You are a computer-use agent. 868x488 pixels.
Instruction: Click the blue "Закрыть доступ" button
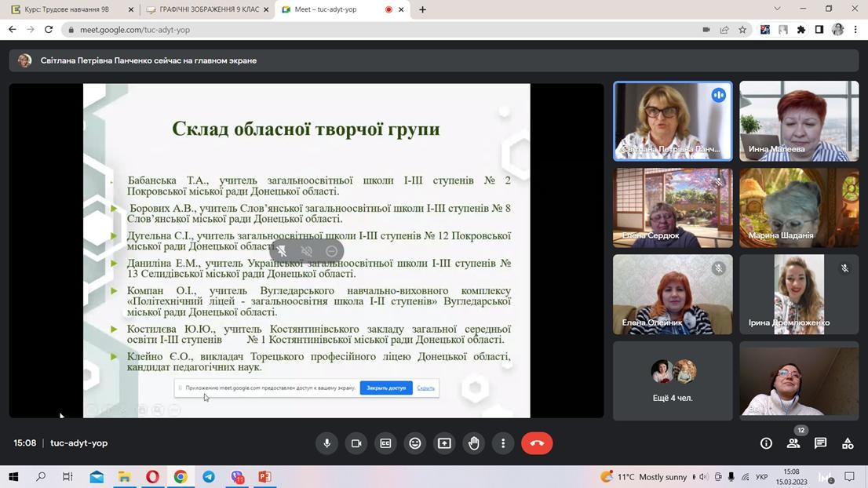(x=386, y=388)
